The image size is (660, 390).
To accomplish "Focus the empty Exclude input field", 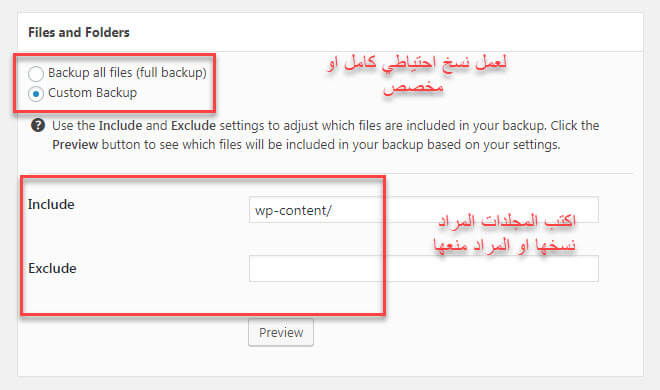I will coord(423,268).
